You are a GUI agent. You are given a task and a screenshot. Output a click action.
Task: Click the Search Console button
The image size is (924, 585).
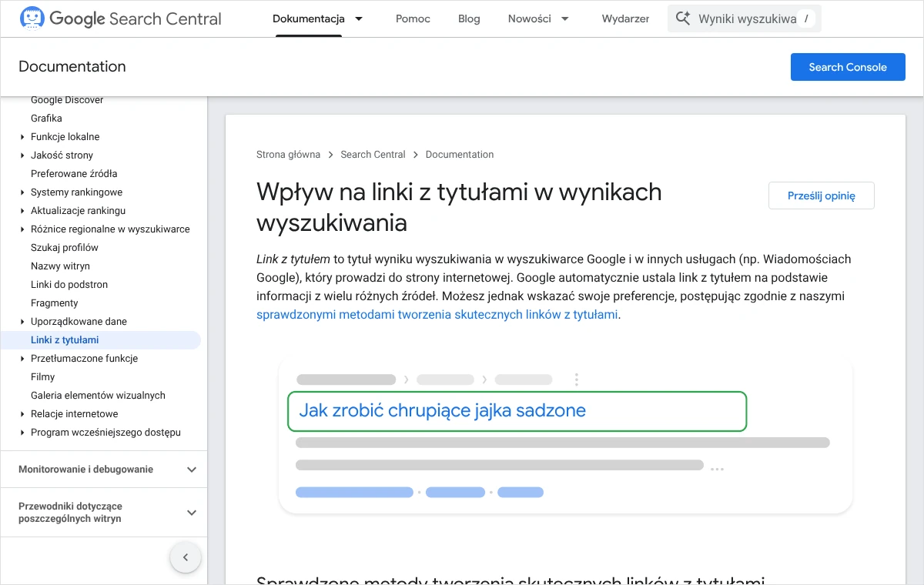point(848,67)
